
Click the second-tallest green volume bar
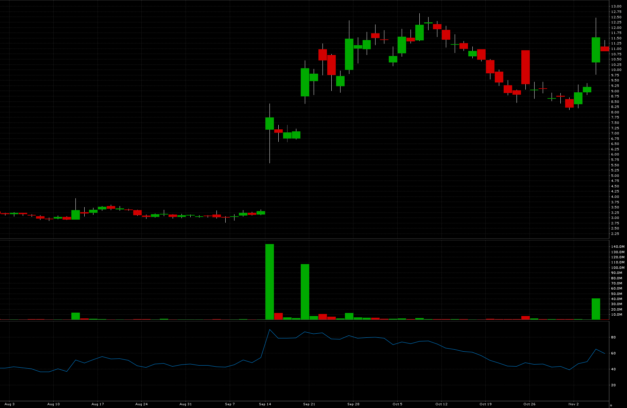click(305, 291)
